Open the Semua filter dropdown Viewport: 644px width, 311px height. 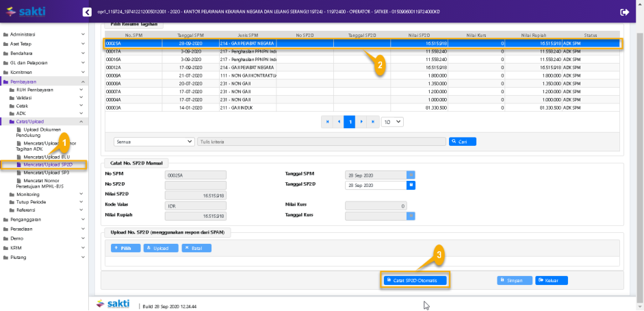[x=154, y=142]
